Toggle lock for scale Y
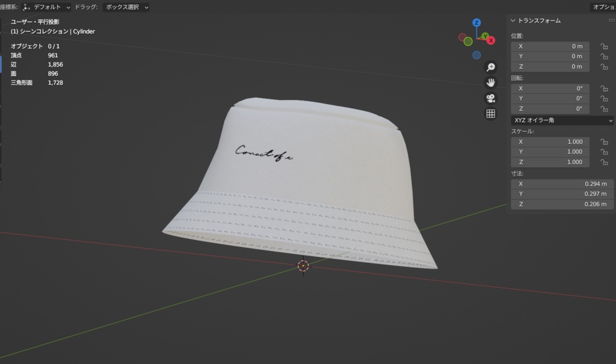This screenshot has height=364, width=616. tap(604, 152)
